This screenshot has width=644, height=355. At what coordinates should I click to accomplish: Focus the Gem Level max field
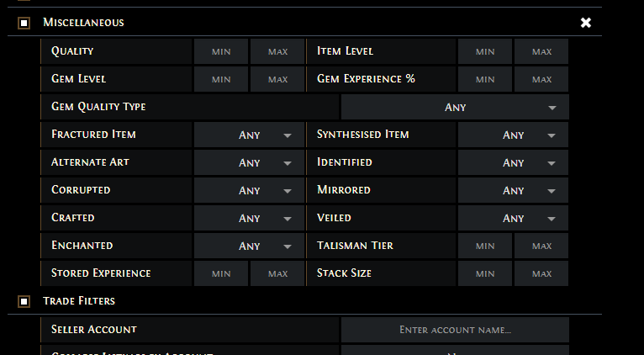pyautogui.click(x=277, y=79)
